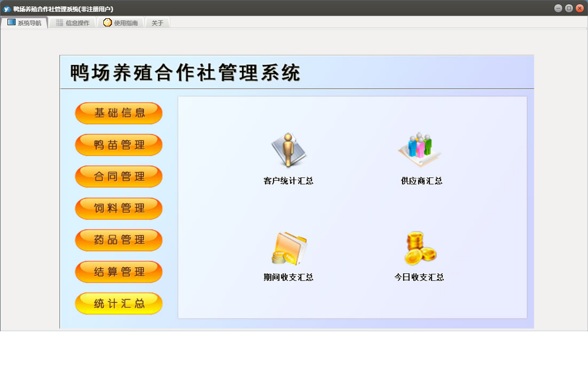Click the 系统导航 tab monitor icon

pos(12,23)
